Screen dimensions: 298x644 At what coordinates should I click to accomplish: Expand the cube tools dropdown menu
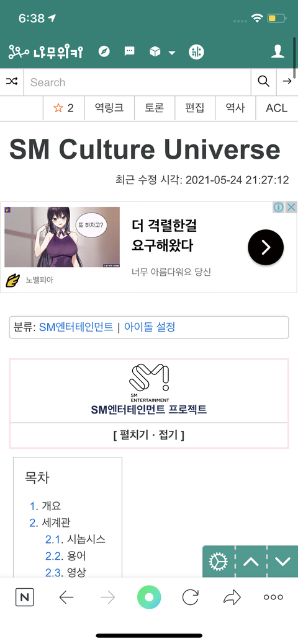(x=162, y=52)
